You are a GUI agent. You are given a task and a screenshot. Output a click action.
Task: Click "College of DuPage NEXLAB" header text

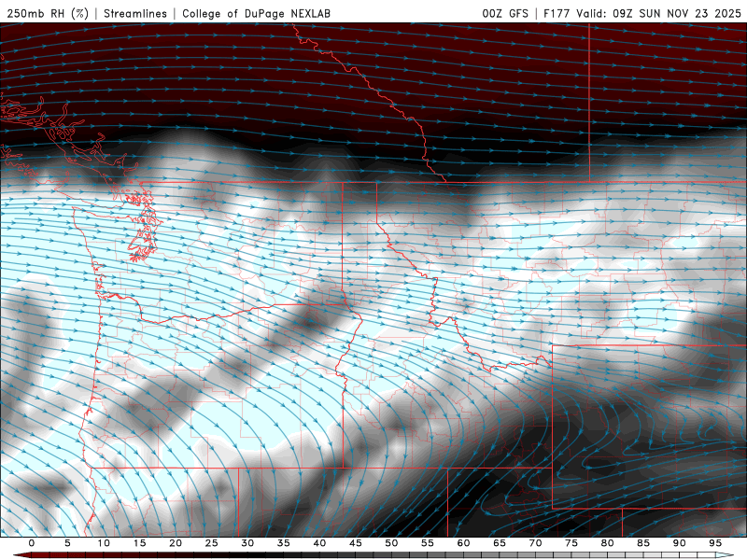pos(256,13)
